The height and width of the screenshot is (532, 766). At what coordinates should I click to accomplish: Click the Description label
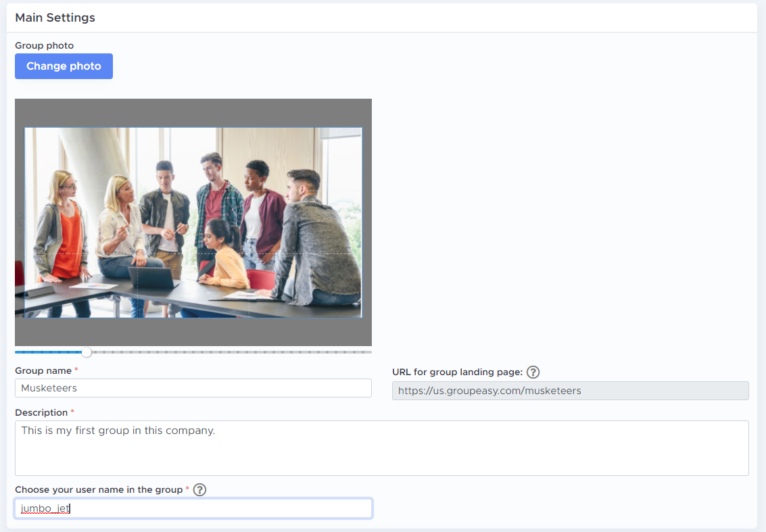pos(41,413)
